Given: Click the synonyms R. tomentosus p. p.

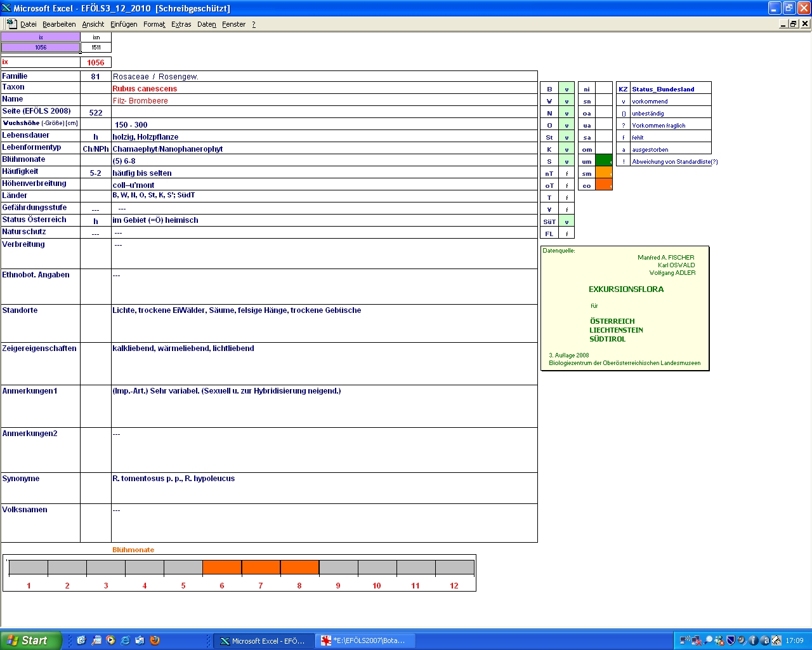Looking at the screenshot, I should coord(174,478).
